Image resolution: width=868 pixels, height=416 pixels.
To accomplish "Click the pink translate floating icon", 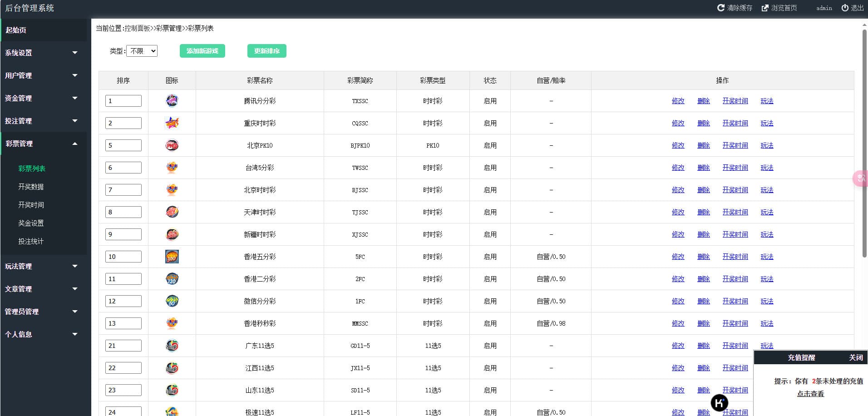I will 860,178.
